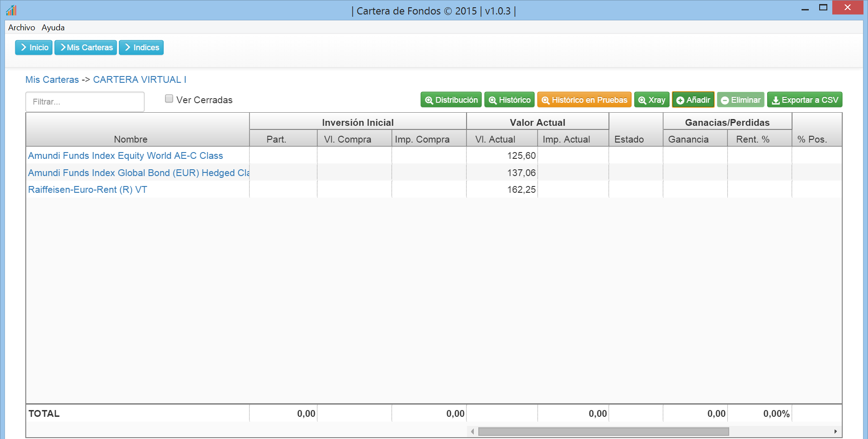Image resolution: width=868 pixels, height=439 pixels.
Task: Open Histórico en Pruebas
Action: point(584,100)
